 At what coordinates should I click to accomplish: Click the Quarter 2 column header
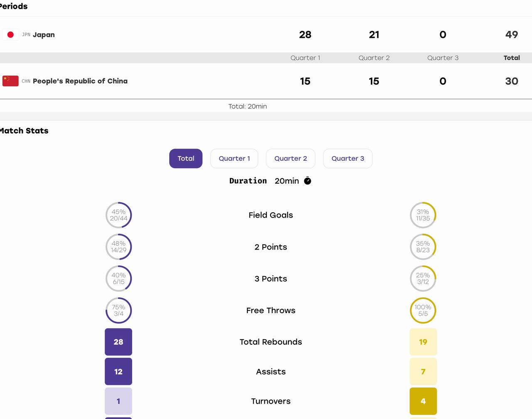point(374,58)
